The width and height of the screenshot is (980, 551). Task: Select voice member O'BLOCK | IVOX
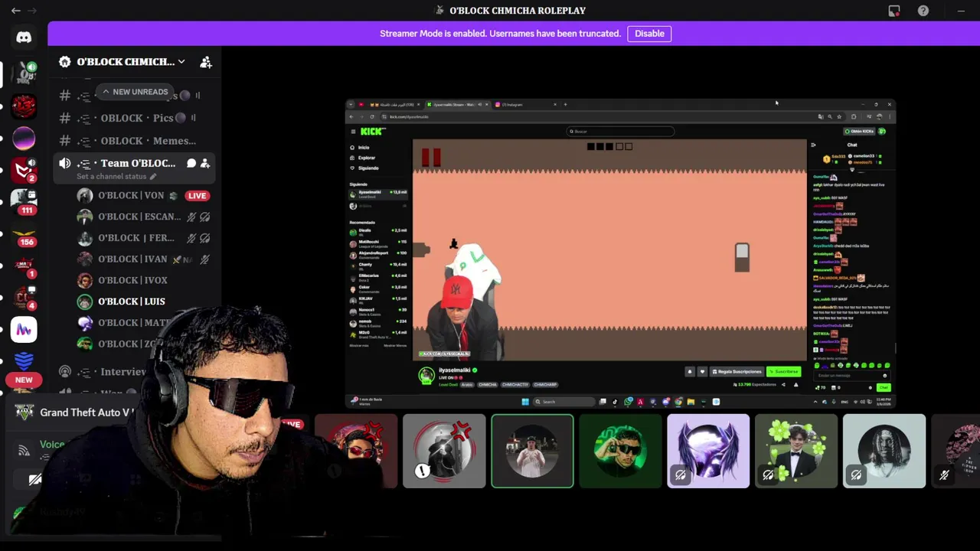point(132,280)
